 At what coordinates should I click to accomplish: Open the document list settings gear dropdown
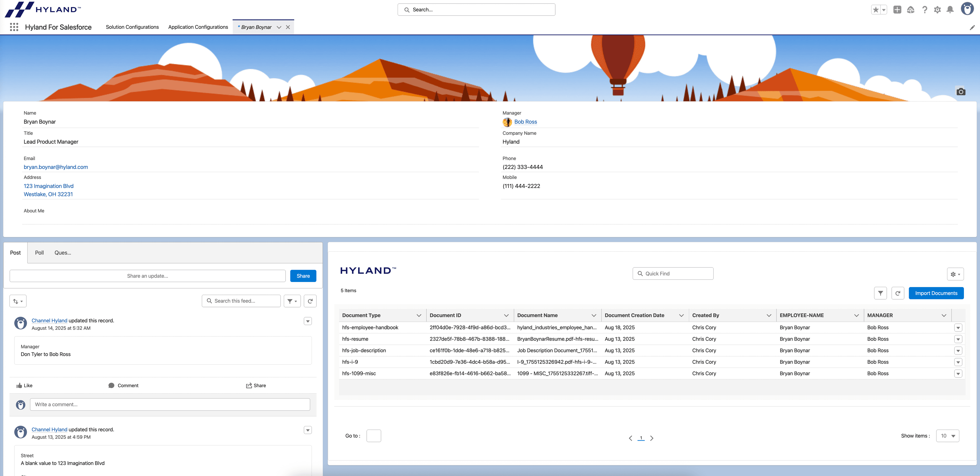(955, 274)
